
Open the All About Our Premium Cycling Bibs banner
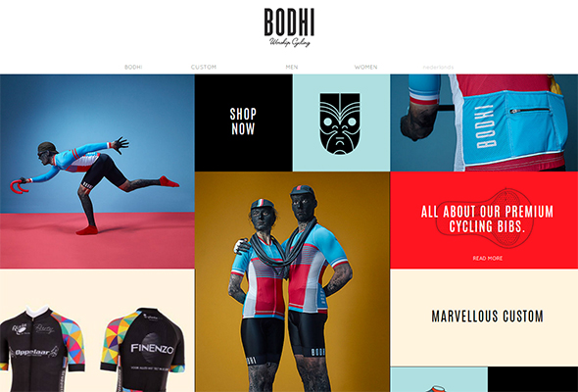click(484, 220)
